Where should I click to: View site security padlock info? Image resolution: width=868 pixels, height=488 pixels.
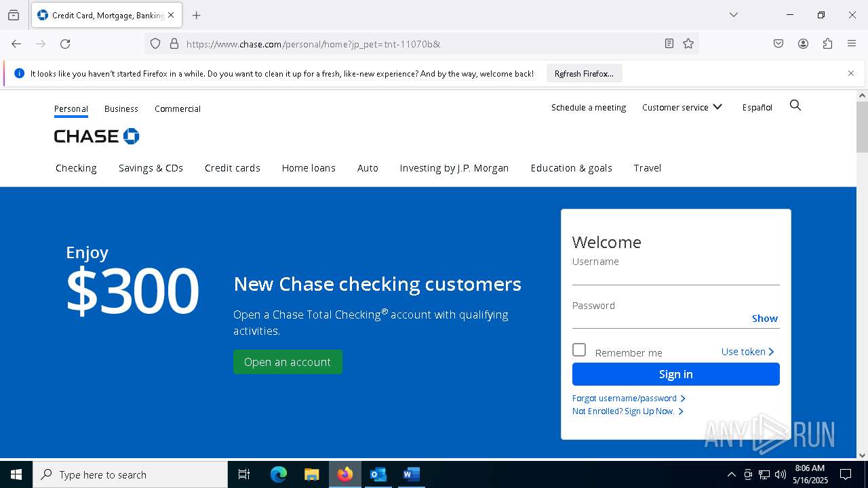point(174,44)
